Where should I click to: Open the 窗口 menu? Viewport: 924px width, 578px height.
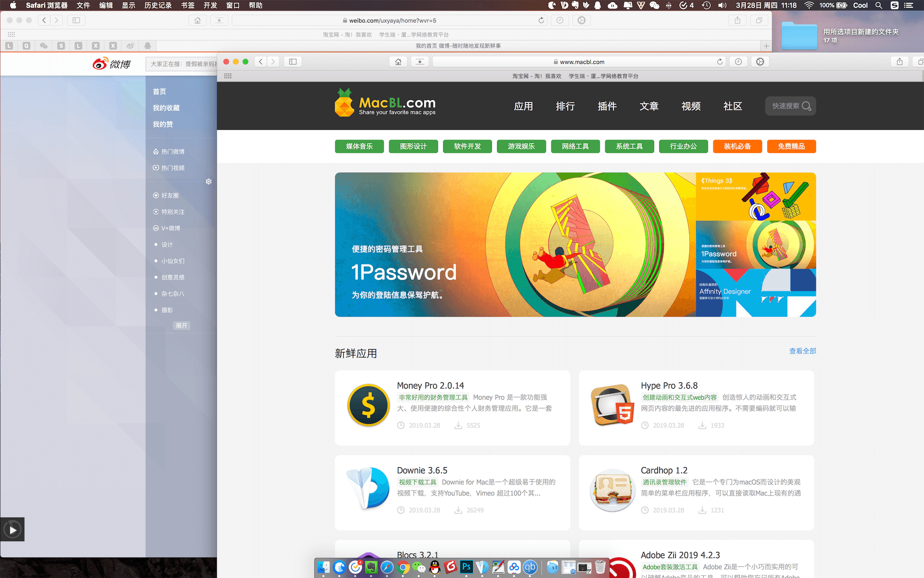point(233,5)
